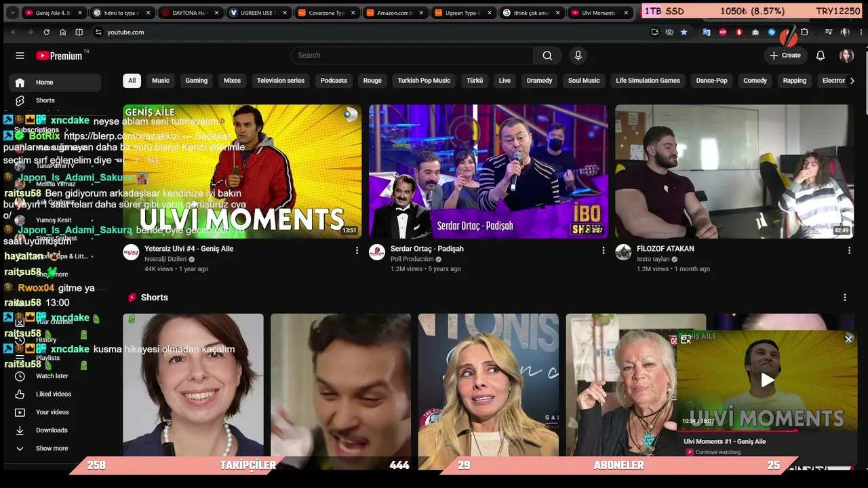Open the Shazam extension icon

pyautogui.click(x=772, y=32)
